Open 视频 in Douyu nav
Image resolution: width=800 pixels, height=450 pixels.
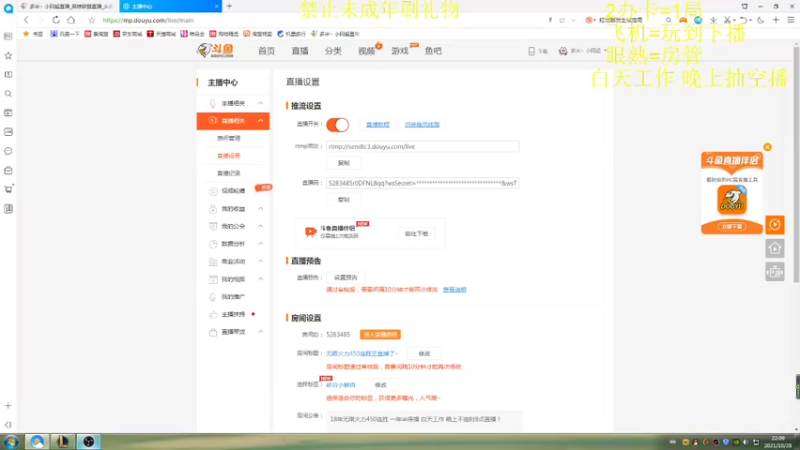[x=366, y=51]
